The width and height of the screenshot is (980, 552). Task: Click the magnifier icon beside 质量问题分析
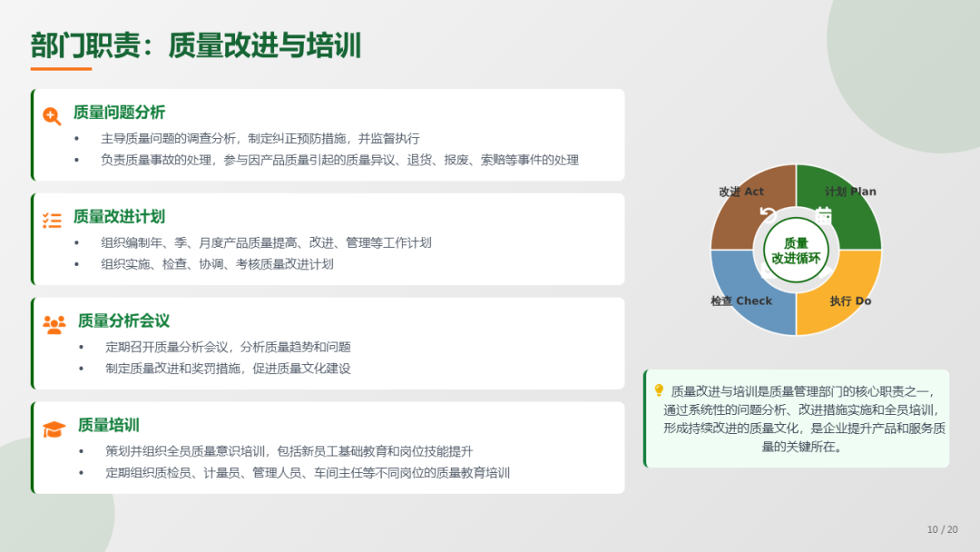pyautogui.click(x=52, y=115)
